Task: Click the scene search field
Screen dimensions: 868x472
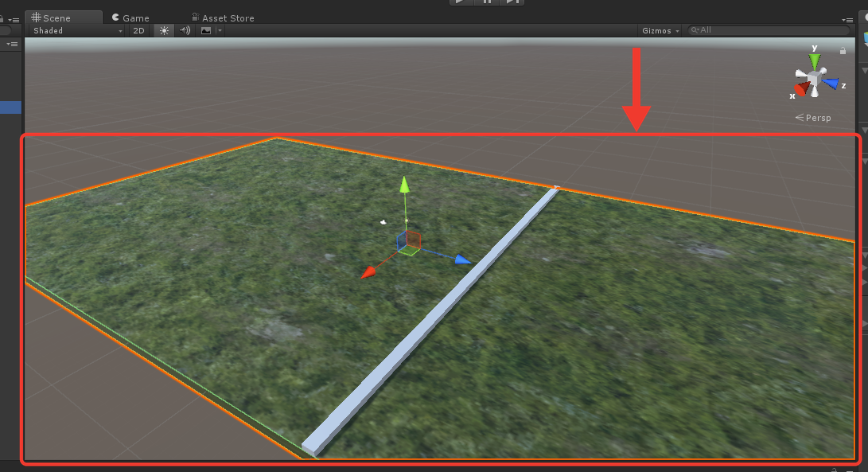Action: click(769, 30)
